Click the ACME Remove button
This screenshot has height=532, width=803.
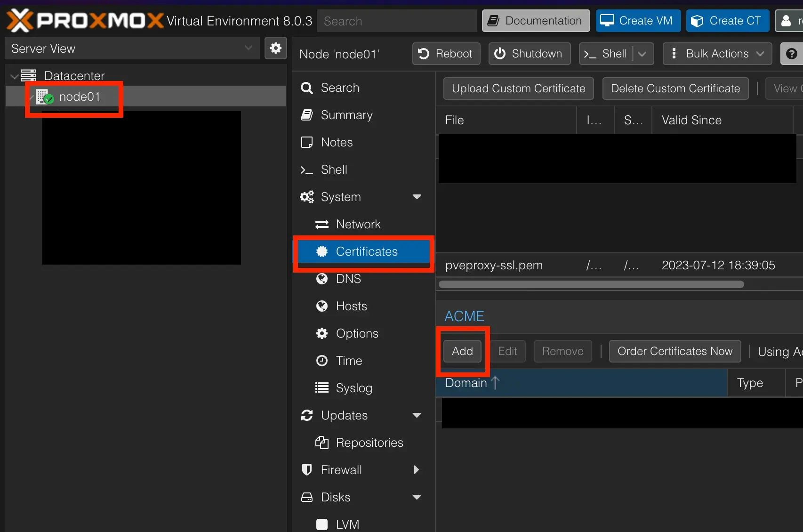coord(562,351)
